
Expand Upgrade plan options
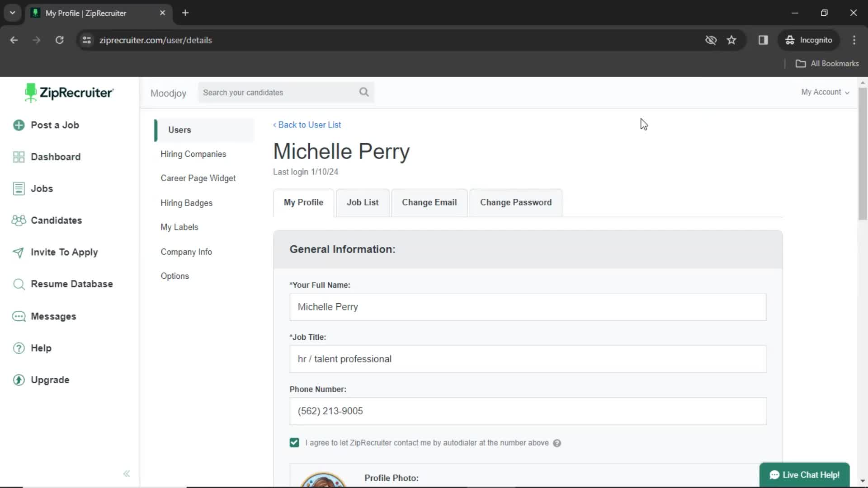coord(50,380)
